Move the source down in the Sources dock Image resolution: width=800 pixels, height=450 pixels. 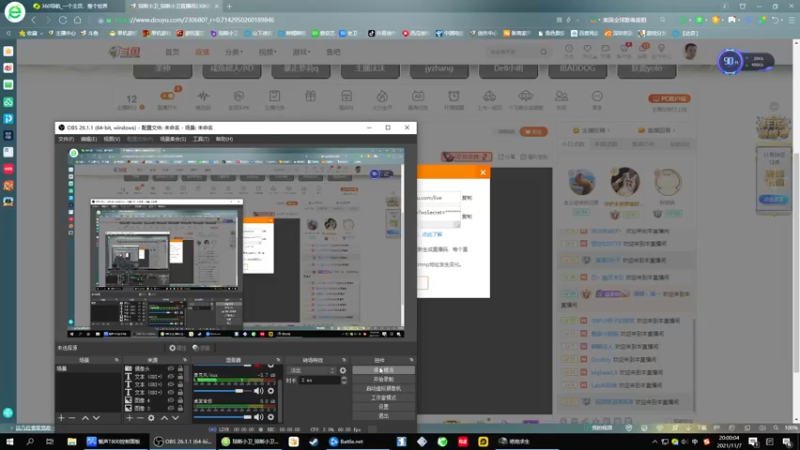[175, 418]
